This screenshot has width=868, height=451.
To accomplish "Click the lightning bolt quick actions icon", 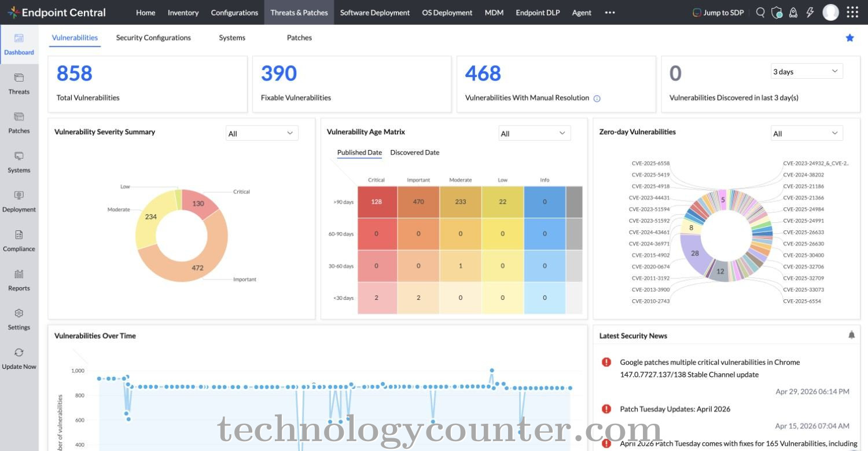I will point(810,12).
